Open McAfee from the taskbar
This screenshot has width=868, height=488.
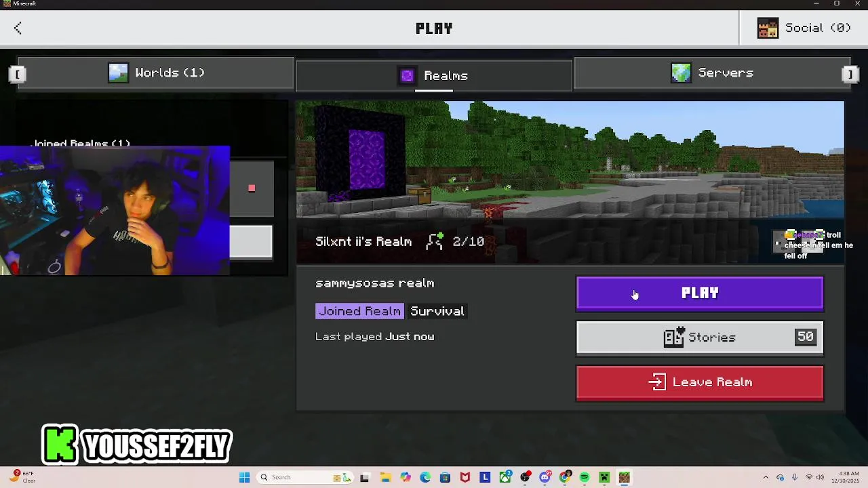[x=465, y=477]
